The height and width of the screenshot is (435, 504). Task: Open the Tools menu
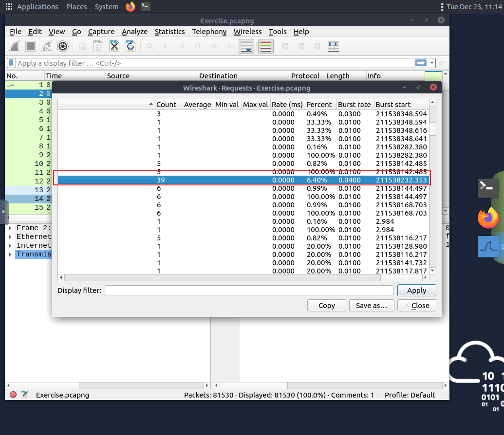278,32
